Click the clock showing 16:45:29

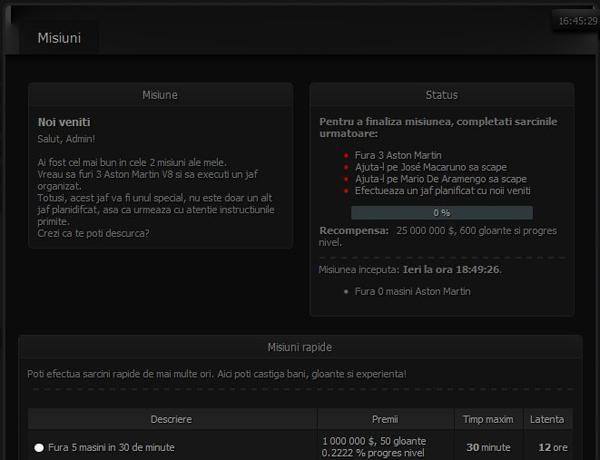pyautogui.click(x=577, y=20)
